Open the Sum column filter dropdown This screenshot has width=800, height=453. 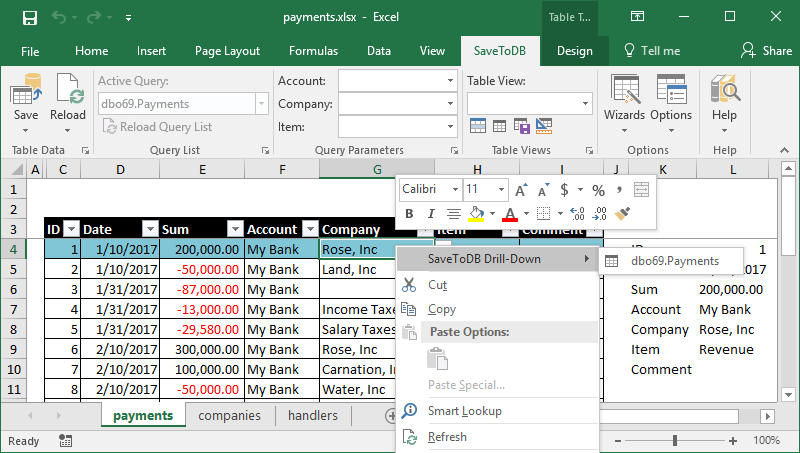(x=235, y=229)
